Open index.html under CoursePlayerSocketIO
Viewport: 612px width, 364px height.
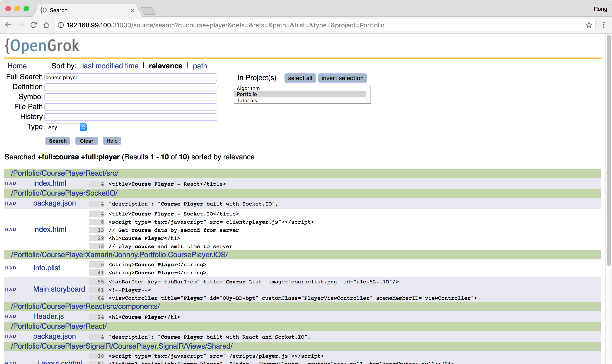50,229
